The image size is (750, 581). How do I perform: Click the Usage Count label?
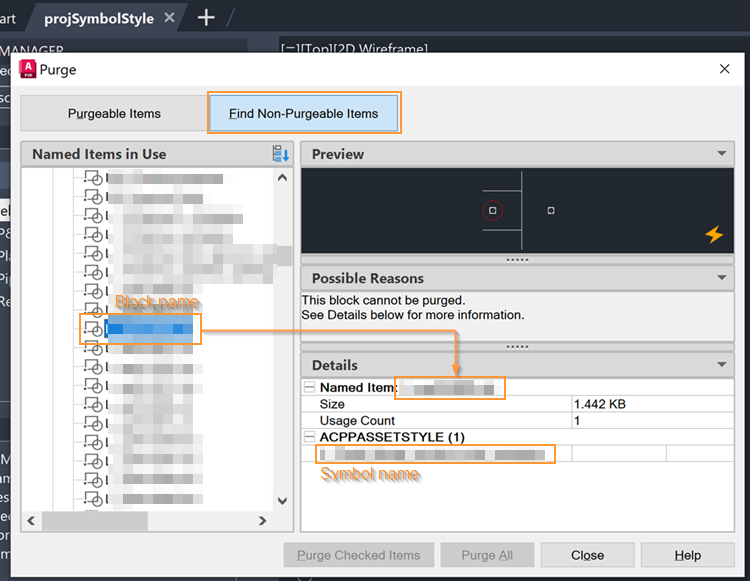point(357,420)
